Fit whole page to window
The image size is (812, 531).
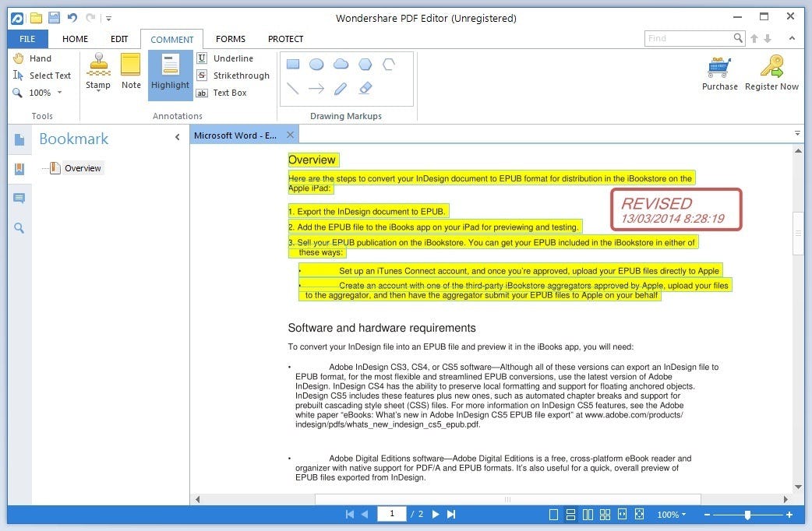coord(640,515)
